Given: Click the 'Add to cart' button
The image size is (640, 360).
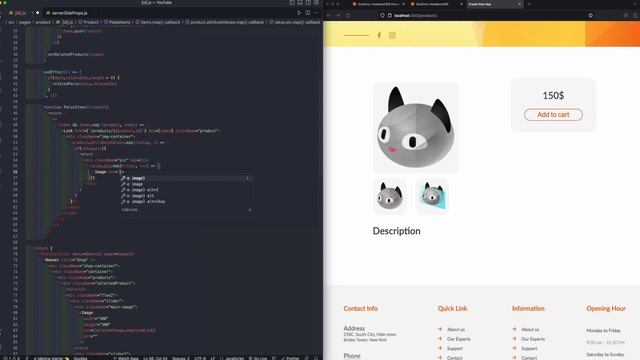Looking at the screenshot, I should pyautogui.click(x=553, y=115).
